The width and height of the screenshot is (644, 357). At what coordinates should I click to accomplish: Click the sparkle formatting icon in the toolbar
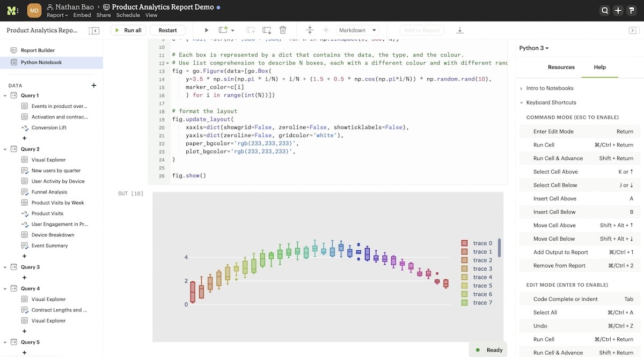pyautogui.click(x=326, y=30)
